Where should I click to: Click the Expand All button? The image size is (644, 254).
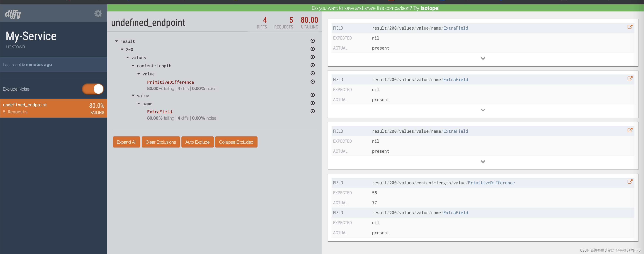tap(127, 142)
